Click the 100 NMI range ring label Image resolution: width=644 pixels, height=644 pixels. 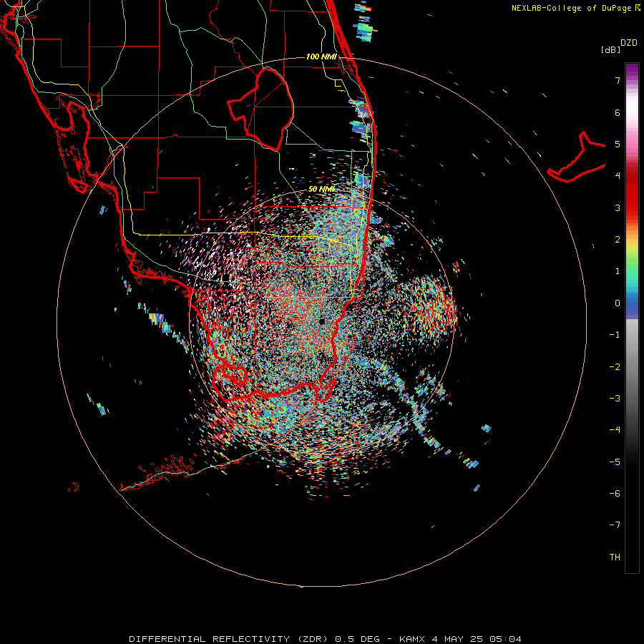(x=321, y=57)
